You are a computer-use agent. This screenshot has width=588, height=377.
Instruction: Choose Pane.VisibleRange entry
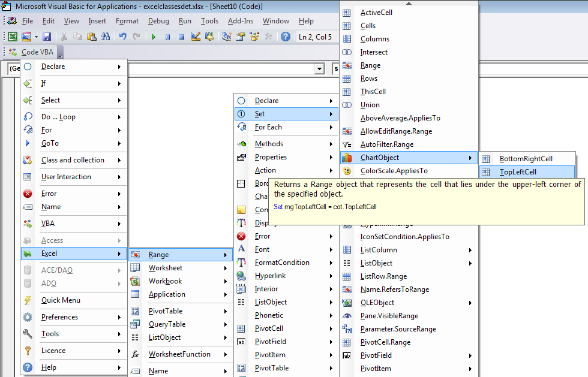click(409, 316)
